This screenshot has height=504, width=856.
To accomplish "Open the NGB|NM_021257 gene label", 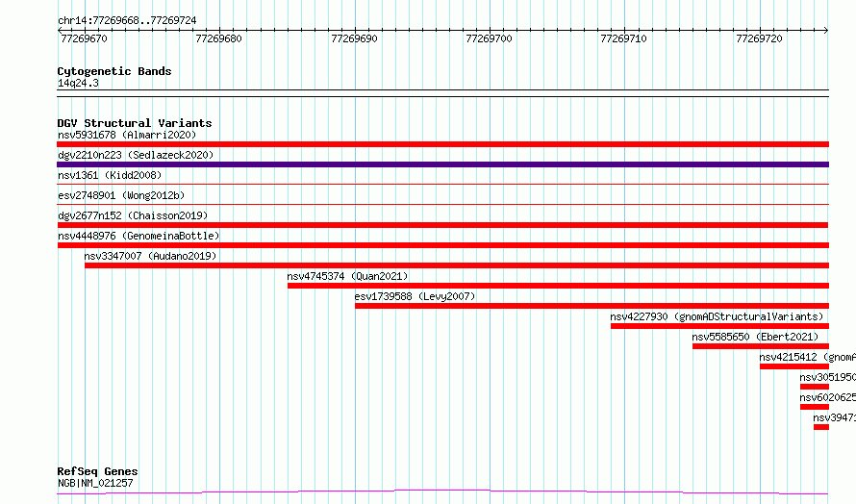I will coord(95,483).
